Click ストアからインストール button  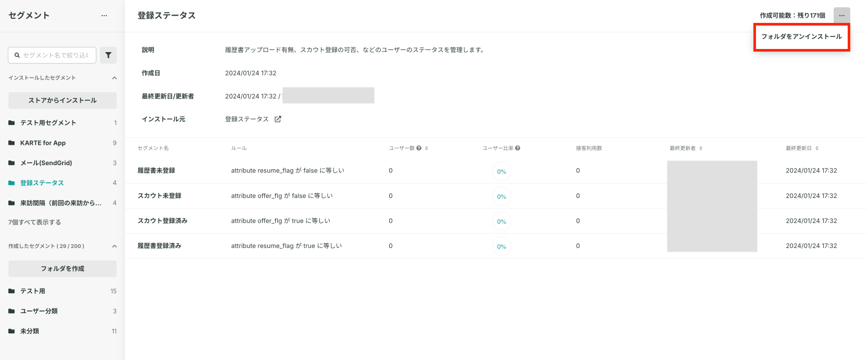pyautogui.click(x=63, y=101)
